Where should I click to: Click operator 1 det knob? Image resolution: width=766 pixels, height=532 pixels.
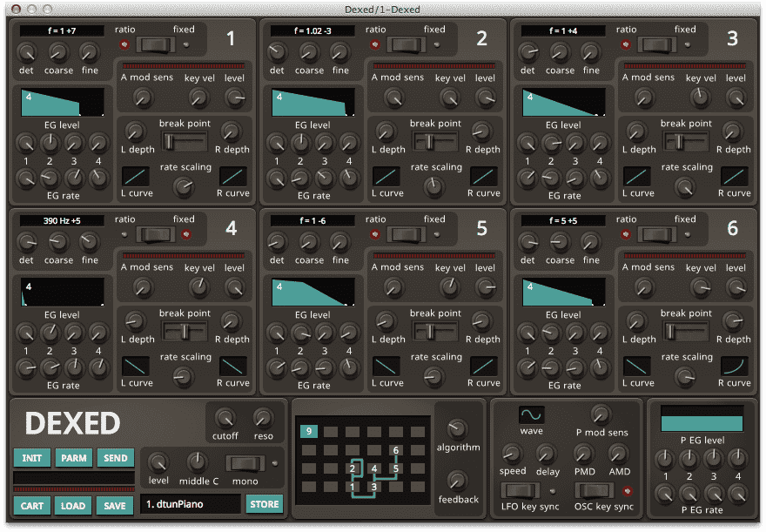click(x=26, y=51)
